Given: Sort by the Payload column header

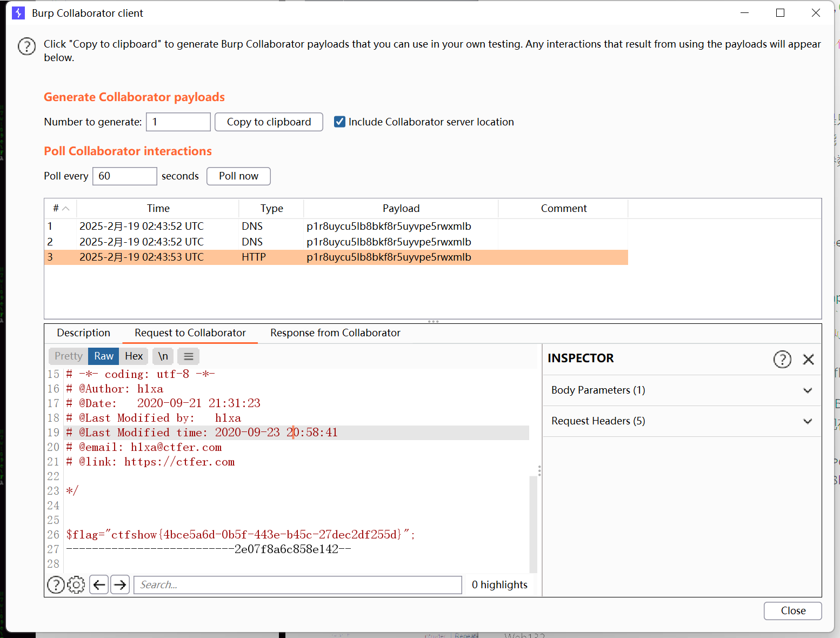Looking at the screenshot, I should (401, 208).
